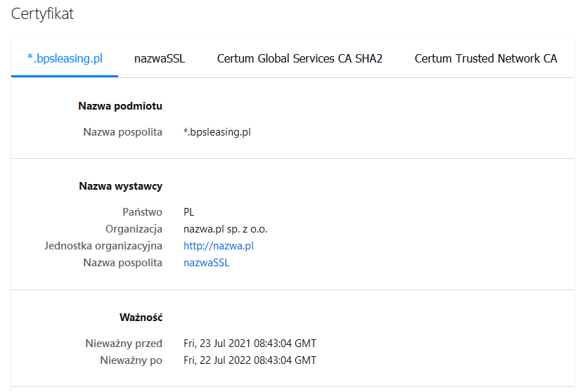Screen dimensions: 585x392
Task: Select the 22 Jul 2022 not-after date
Action: coord(250,360)
